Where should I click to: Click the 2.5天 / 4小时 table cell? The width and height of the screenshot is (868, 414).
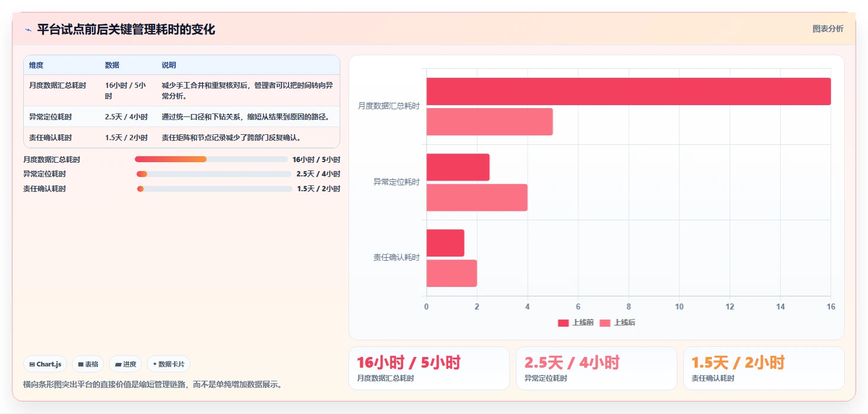pyautogui.click(x=126, y=117)
